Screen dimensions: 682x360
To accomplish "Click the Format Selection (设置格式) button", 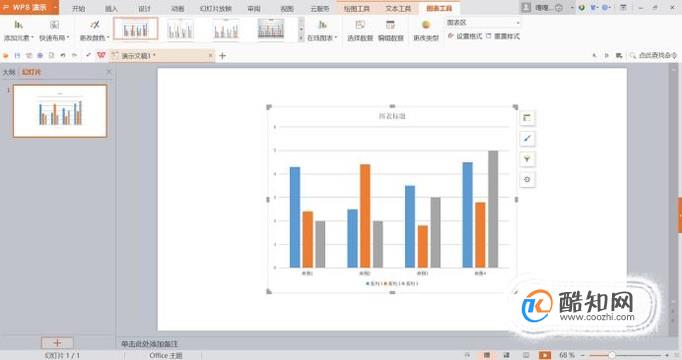I will (x=465, y=36).
